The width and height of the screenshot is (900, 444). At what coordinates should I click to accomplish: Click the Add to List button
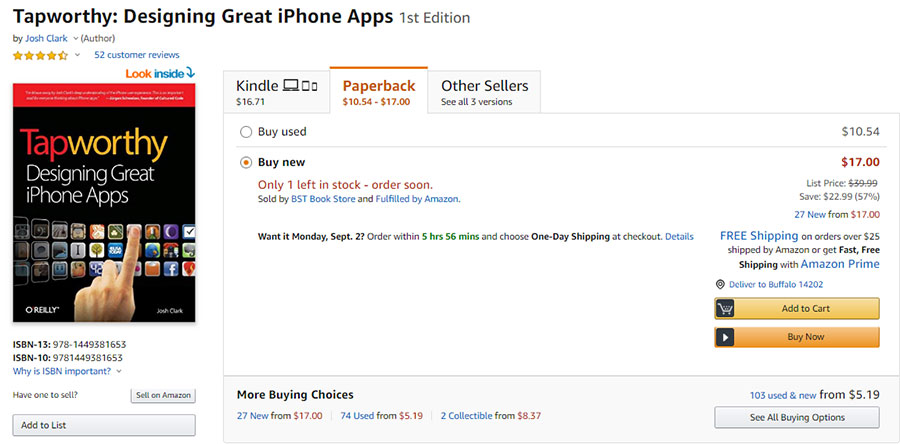pyautogui.click(x=104, y=426)
